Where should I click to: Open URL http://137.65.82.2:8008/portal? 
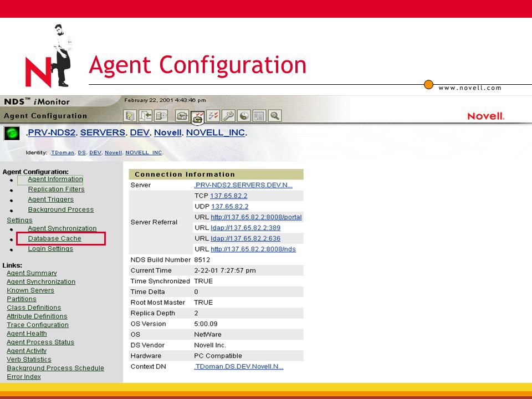pos(256,217)
